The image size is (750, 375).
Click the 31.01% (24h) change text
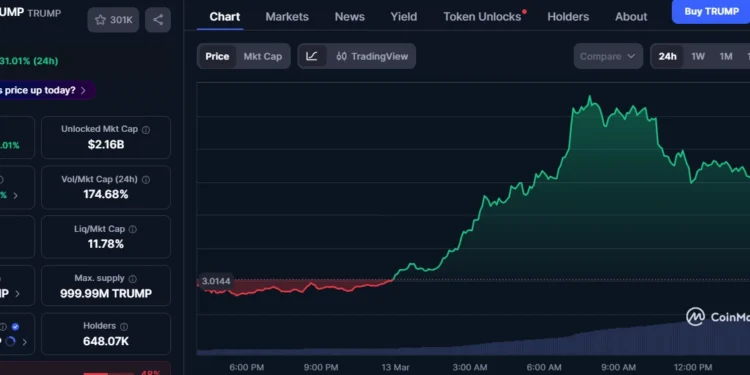pyautogui.click(x=29, y=61)
